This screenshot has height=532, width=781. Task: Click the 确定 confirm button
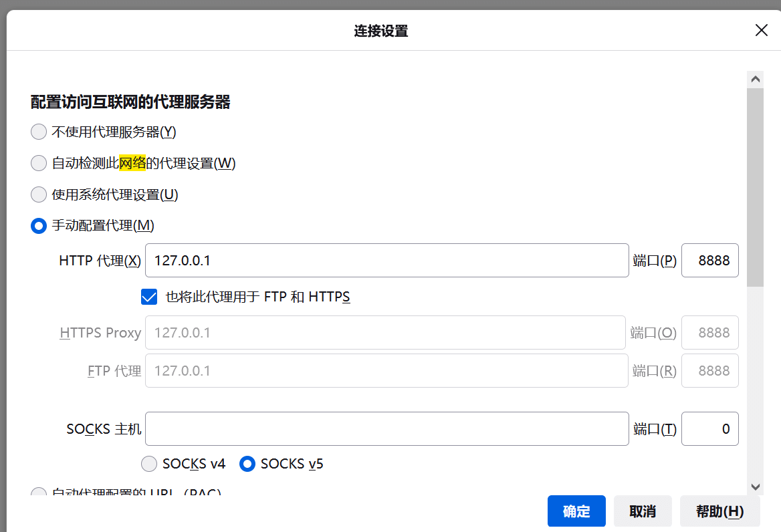[576, 511]
